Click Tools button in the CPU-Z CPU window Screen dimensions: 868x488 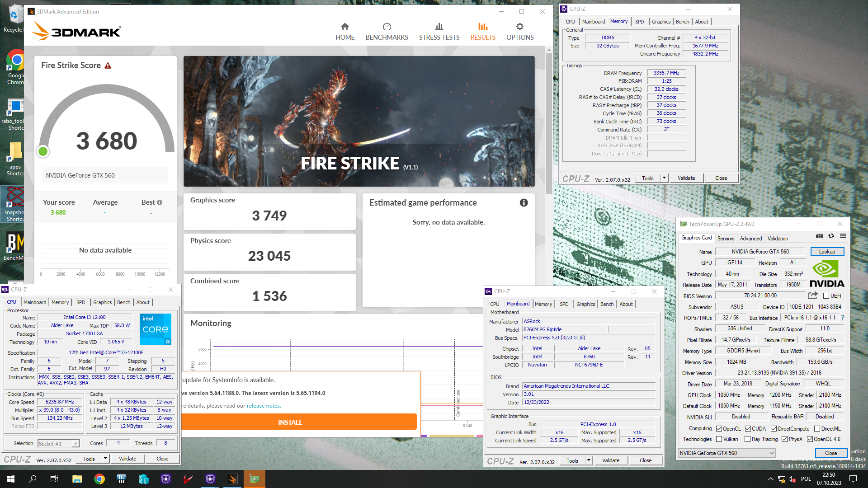(89, 459)
